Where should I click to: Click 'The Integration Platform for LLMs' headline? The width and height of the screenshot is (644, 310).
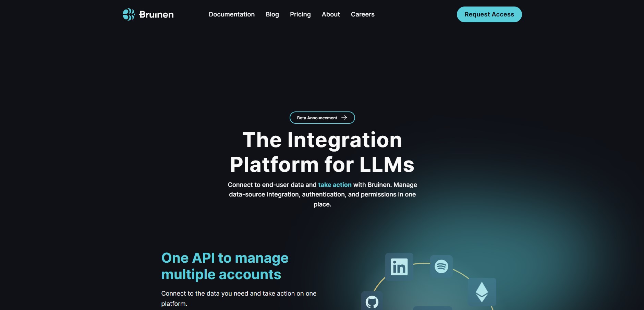pyautogui.click(x=322, y=152)
